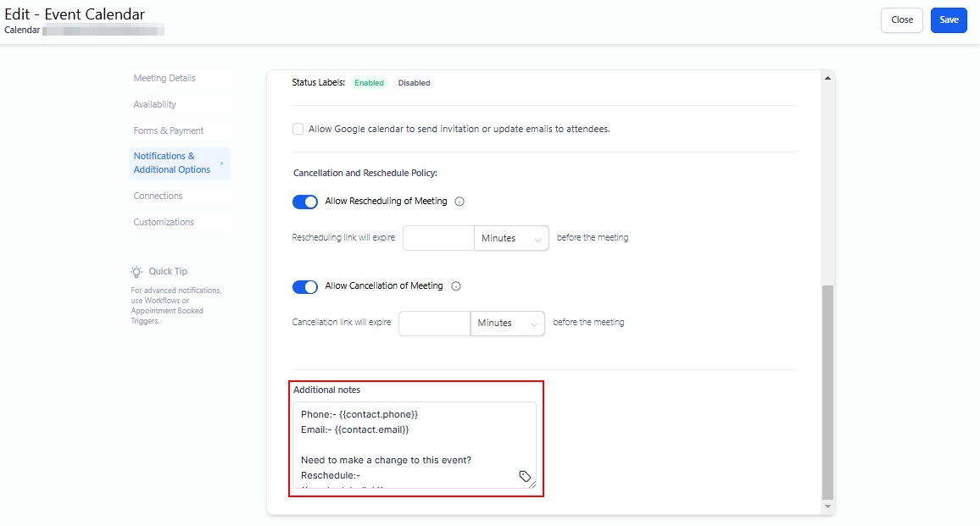Check Allow Google calendar to send invitation

point(298,129)
